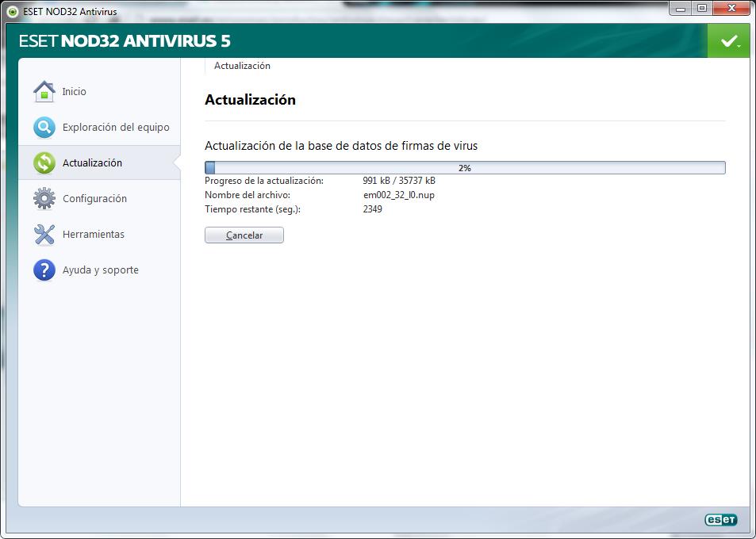Click the Inicio house icon
Image resolution: width=756 pixels, height=539 pixels.
coord(44,91)
